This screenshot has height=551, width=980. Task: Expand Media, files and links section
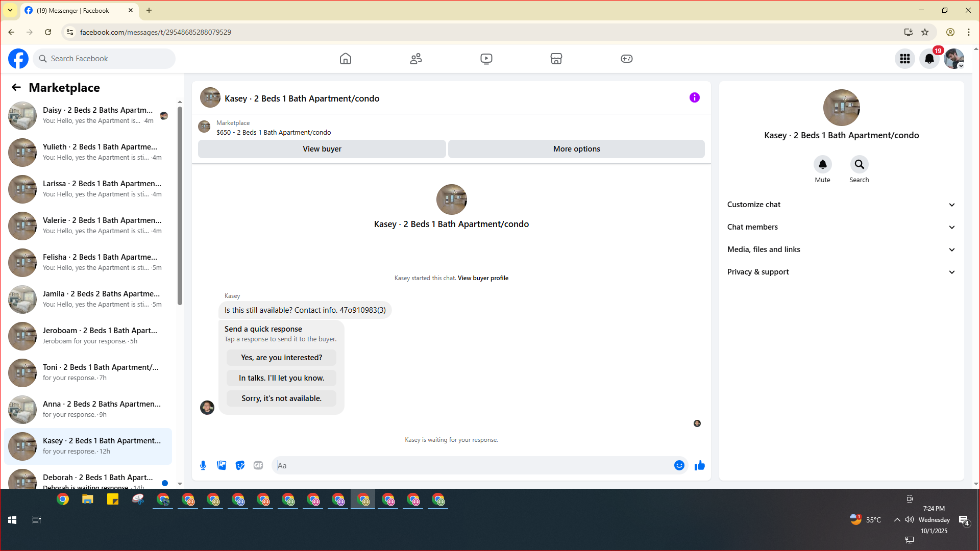pyautogui.click(x=841, y=249)
